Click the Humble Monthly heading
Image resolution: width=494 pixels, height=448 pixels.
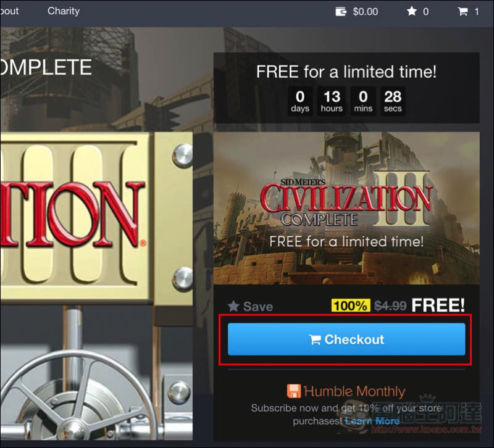[354, 391]
